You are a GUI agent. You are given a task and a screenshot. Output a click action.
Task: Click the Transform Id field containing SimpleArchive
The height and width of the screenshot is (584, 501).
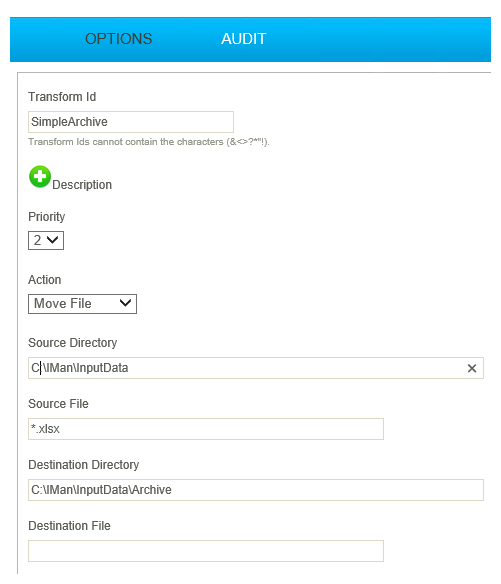(x=131, y=122)
